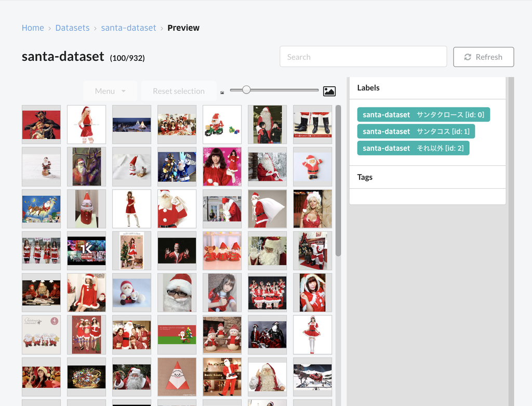
Task: Select the girl beside Christmas tree thumbnail
Action: (131, 251)
